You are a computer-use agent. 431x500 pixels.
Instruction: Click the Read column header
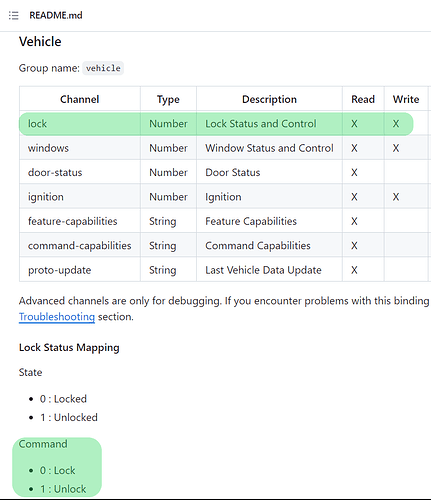[x=363, y=99]
